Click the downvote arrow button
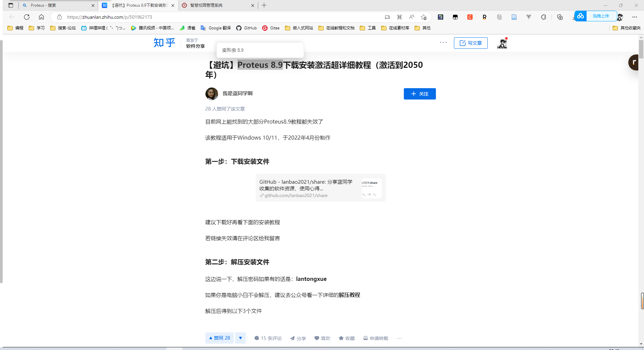644x350 pixels. point(240,338)
